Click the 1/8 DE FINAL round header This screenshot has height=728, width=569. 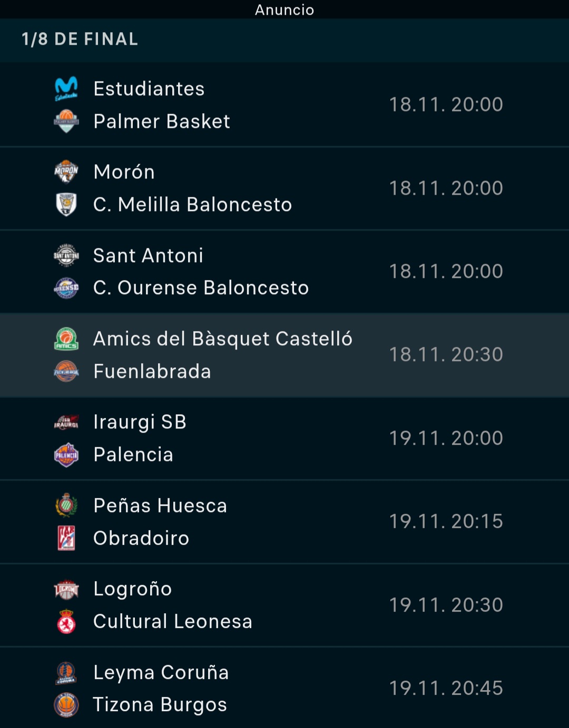80,39
